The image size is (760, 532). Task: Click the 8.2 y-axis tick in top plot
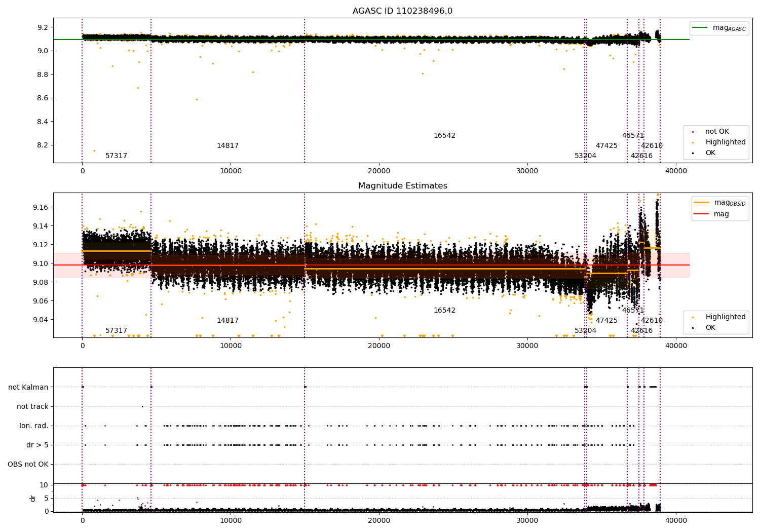coord(43,145)
